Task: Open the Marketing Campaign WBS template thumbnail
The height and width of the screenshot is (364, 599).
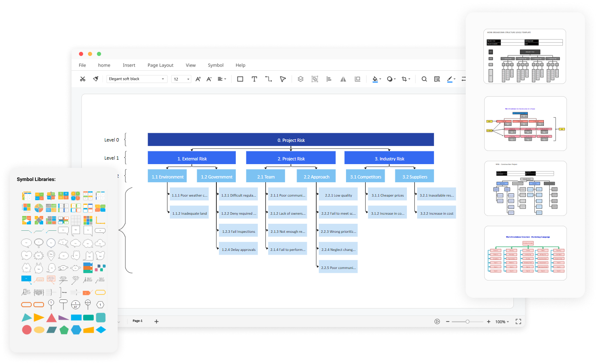Action: [525, 253]
